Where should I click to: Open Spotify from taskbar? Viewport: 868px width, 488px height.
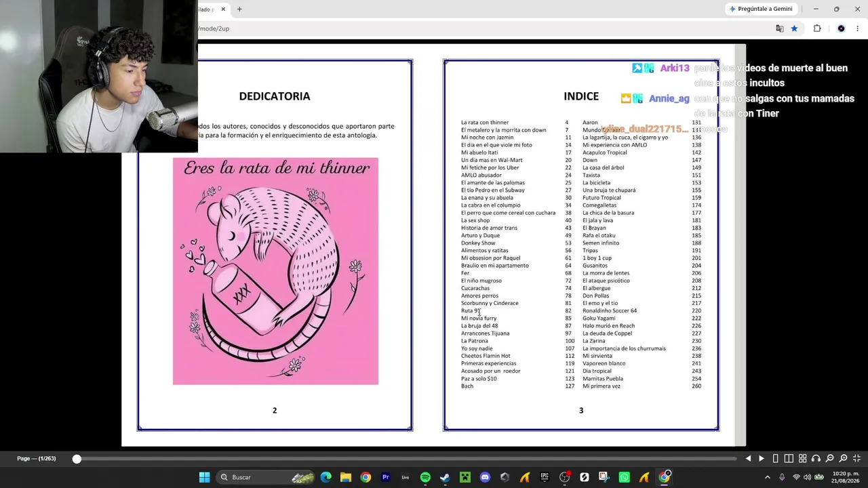click(x=425, y=477)
